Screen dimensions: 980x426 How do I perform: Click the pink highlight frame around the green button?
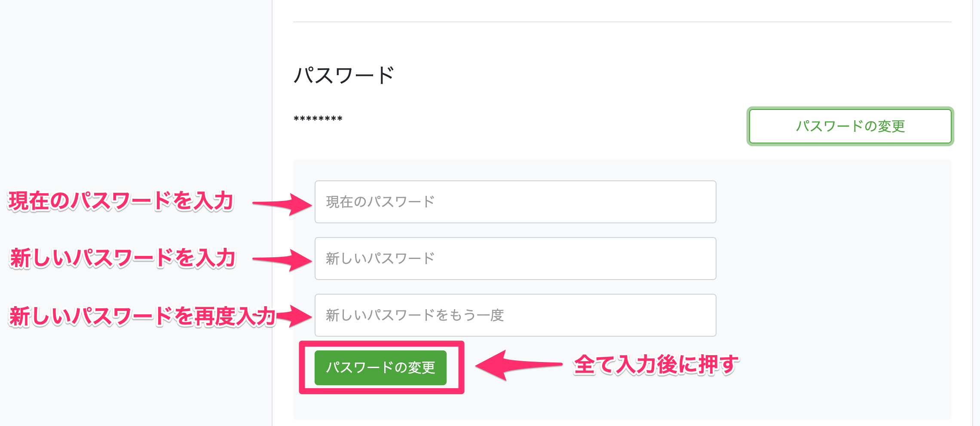tap(382, 344)
